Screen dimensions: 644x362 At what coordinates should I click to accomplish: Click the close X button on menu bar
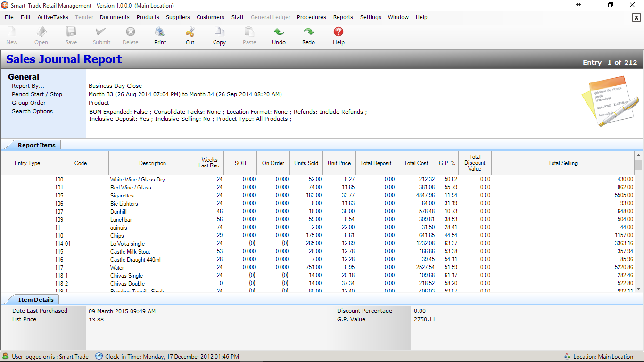pyautogui.click(x=636, y=17)
